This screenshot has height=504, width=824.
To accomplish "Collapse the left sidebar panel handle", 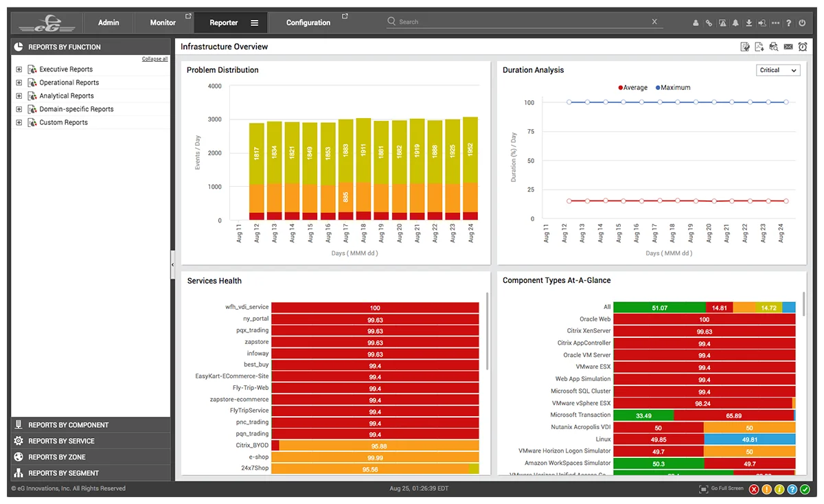I will click(x=172, y=264).
